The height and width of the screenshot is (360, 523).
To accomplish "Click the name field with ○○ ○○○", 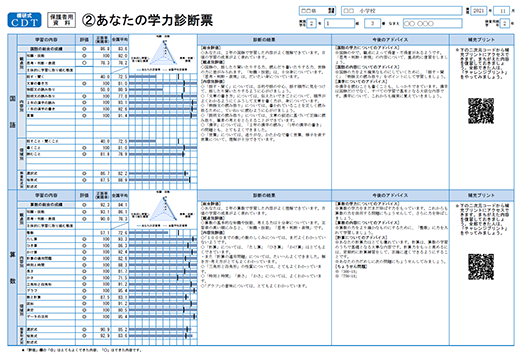I will (433, 23).
